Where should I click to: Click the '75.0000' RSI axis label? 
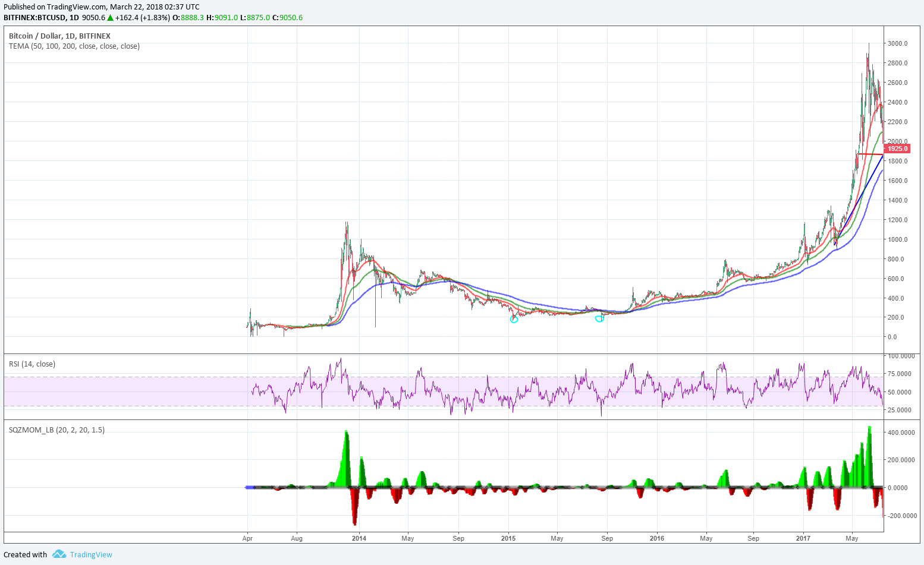[900, 374]
